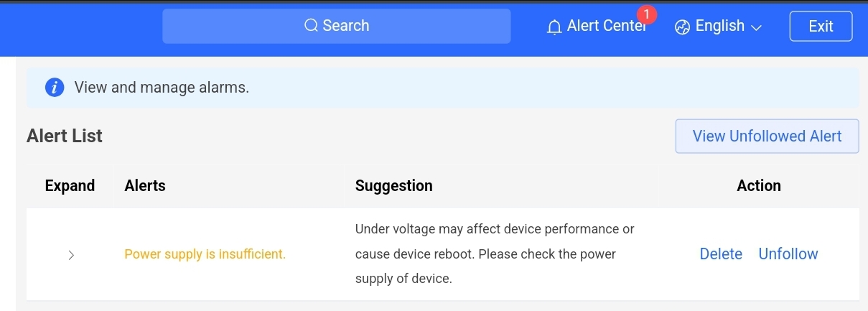
Task: Click the Expand column header
Action: click(x=70, y=186)
